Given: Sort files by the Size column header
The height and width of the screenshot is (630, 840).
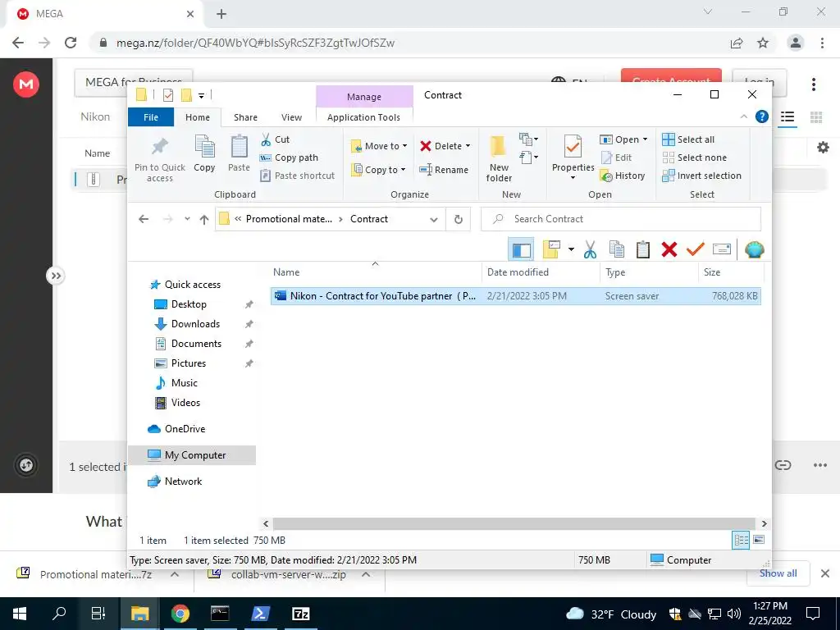Looking at the screenshot, I should click(x=731, y=272).
